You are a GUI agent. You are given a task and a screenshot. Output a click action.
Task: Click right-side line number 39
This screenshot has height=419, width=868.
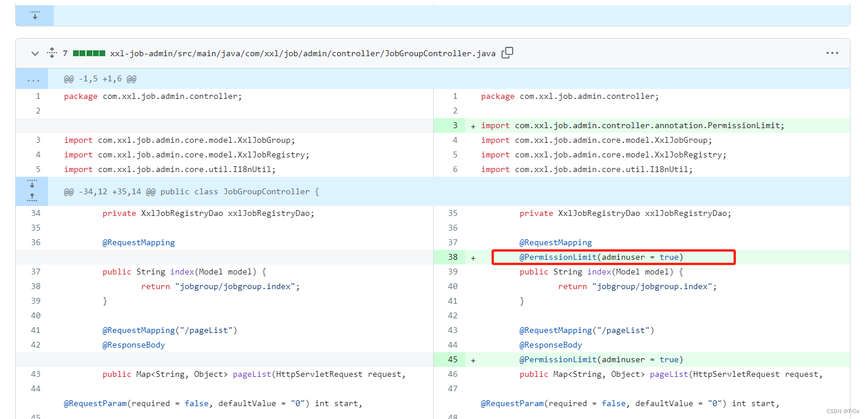click(452, 272)
